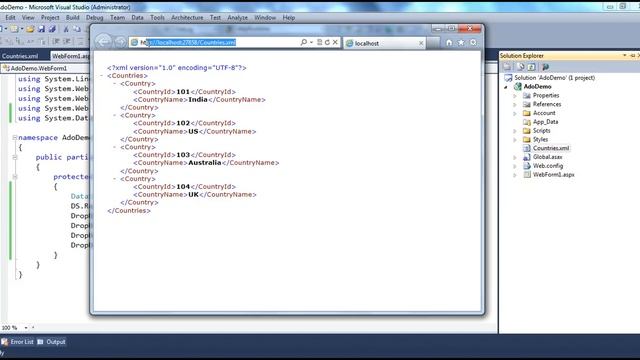Viewport: 640px width, 360px height.
Task: Click View Class Diagram icon in Solution Explorer
Action: tap(545, 67)
